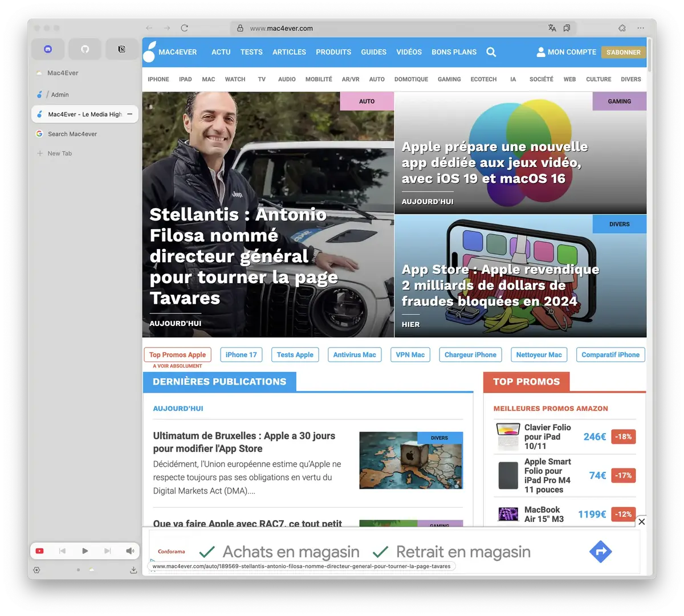Mute audio with the speaker icon
The image size is (684, 616).
click(x=130, y=551)
